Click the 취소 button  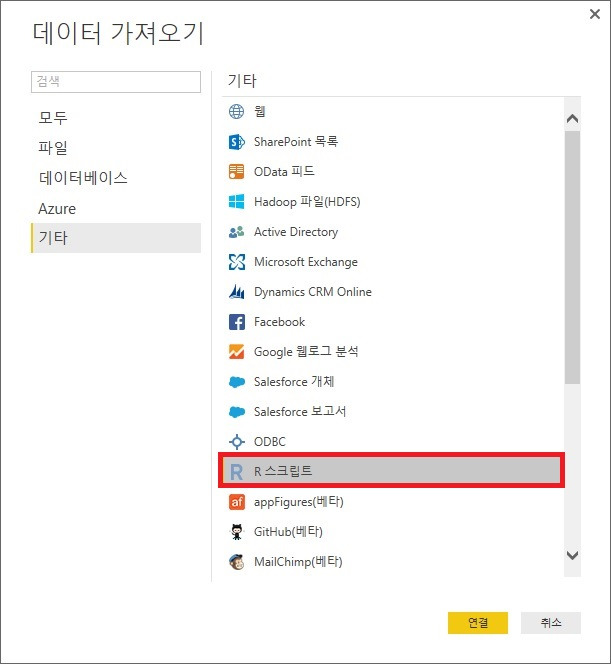pyautogui.click(x=550, y=622)
